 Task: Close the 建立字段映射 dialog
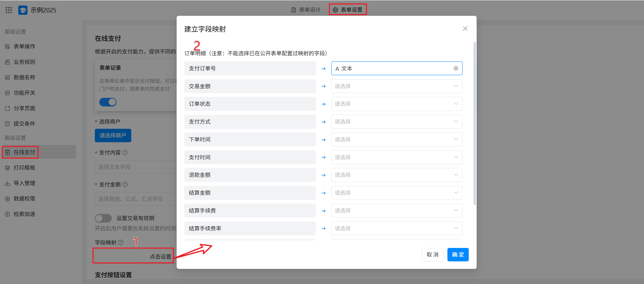tap(465, 29)
